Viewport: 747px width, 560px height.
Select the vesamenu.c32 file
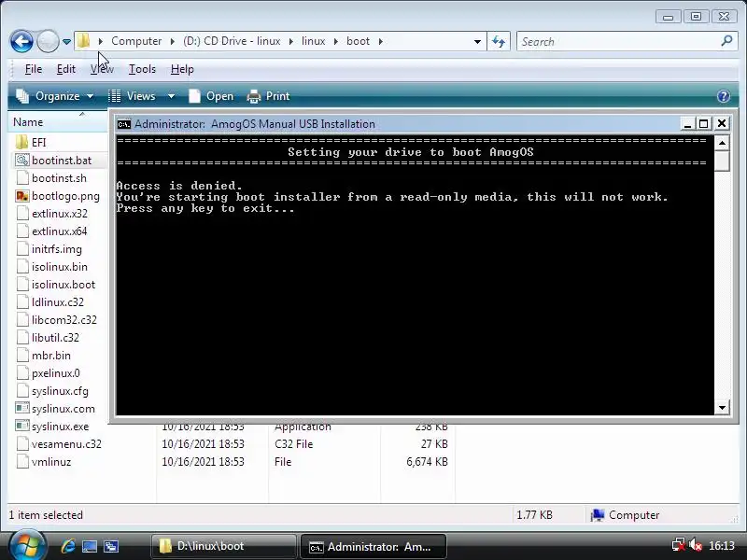(59, 444)
